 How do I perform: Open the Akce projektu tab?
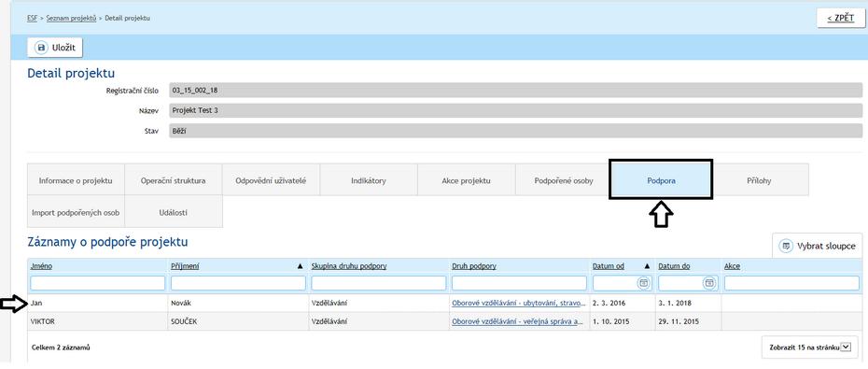(466, 180)
